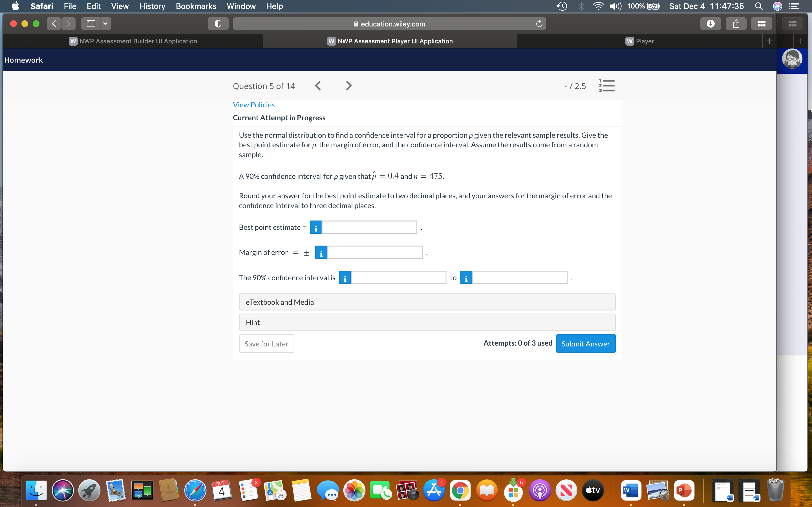This screenshot has width=812, height=507.
Task: Expand the eTextbook and Media section
Action: (427, 301)
